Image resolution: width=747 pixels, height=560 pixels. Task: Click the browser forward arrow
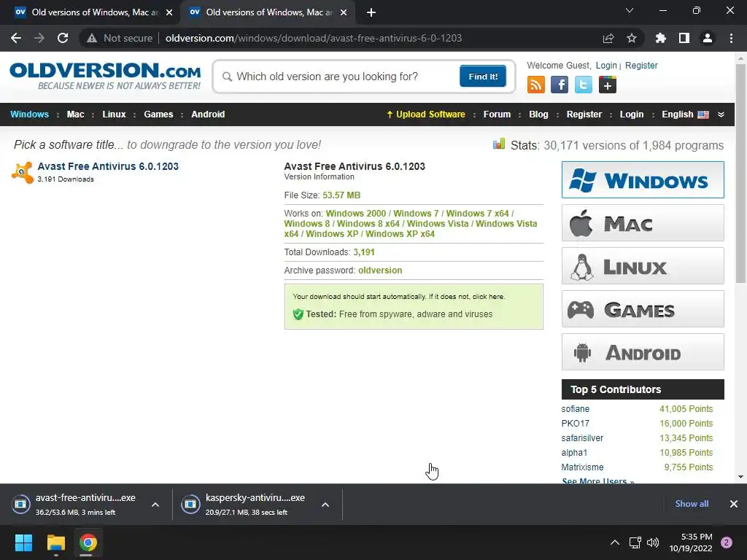click(x=39, y=38)
